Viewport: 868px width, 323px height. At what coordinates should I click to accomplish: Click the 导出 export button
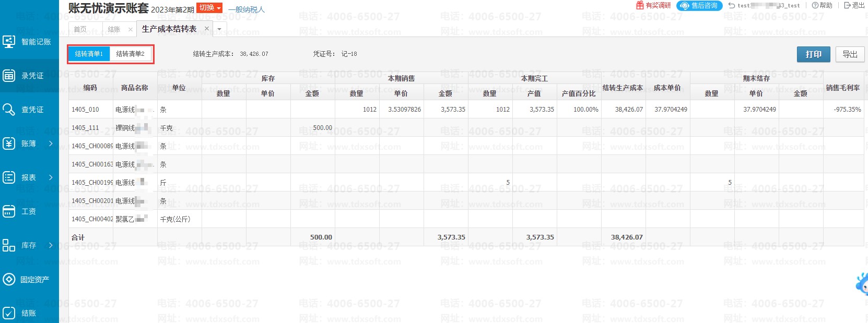tap(850, 54)
